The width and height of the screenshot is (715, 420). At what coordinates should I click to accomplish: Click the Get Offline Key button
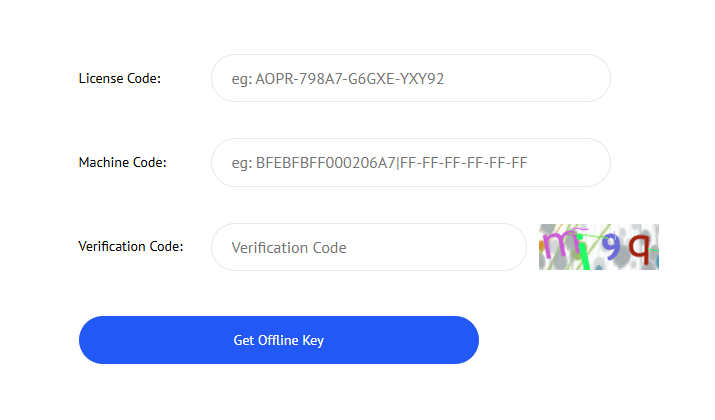(279, 340)
